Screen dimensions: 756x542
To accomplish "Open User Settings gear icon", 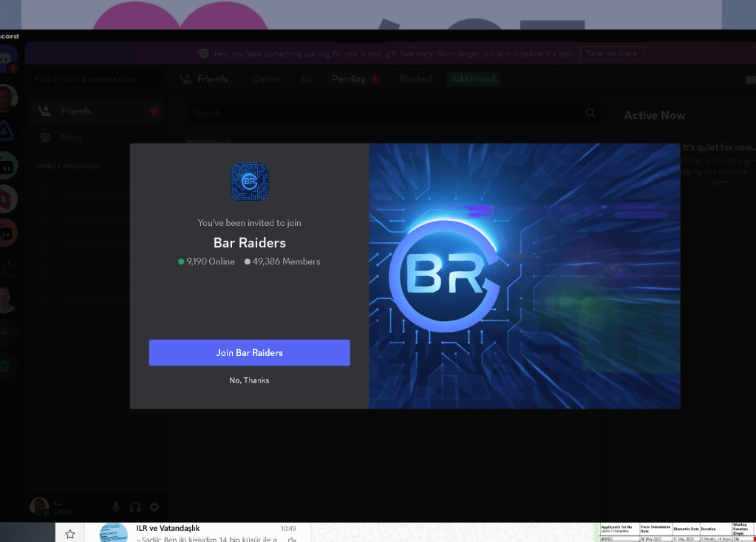I will 154,507.
